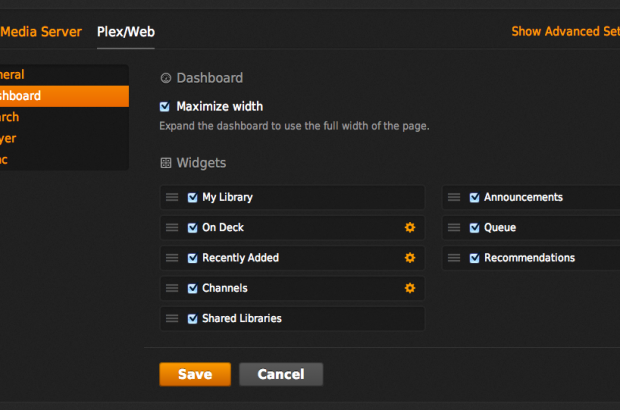
Task: Switch to the Media Server tab
Action: [x=40, y=32]
